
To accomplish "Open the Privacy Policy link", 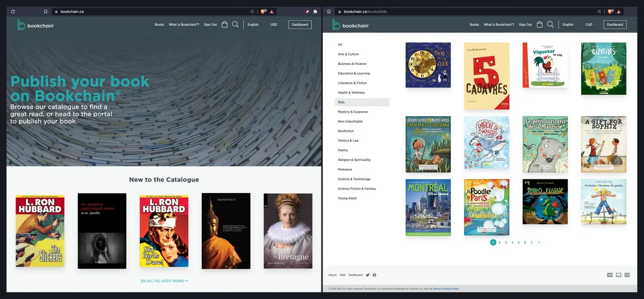I will [450, 288].
